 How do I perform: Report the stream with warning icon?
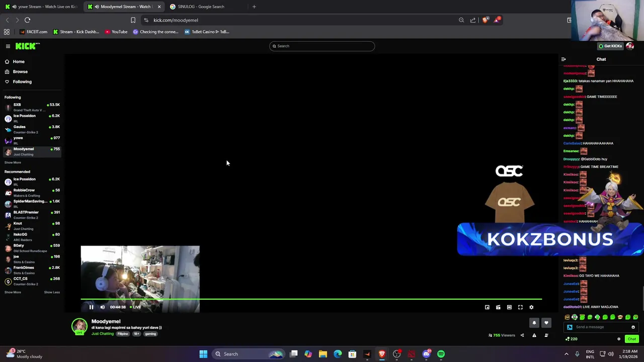click(534, 335)
